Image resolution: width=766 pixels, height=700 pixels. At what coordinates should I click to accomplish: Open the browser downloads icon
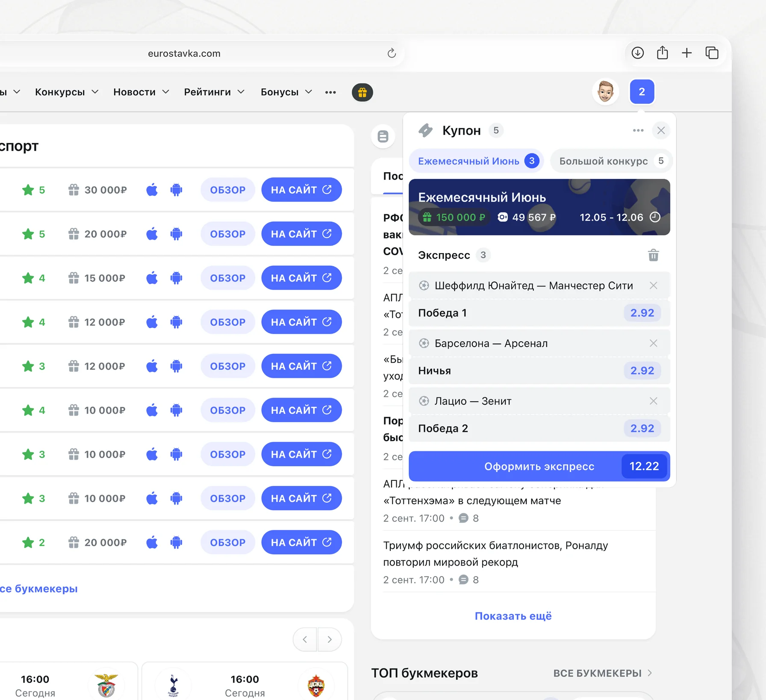(637, 53)
